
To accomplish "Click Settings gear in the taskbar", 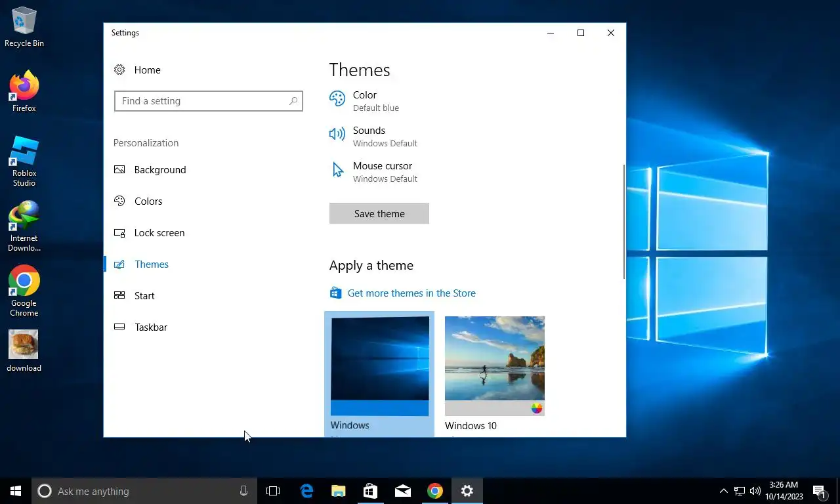I will tap(467, 491).
